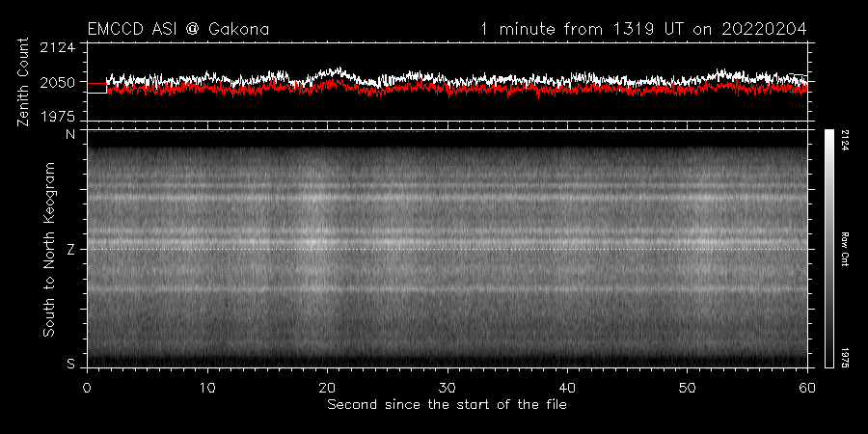Click the S label on the keogram axis
The width and height of the screenshot is (868, 434).
point(70,364)
